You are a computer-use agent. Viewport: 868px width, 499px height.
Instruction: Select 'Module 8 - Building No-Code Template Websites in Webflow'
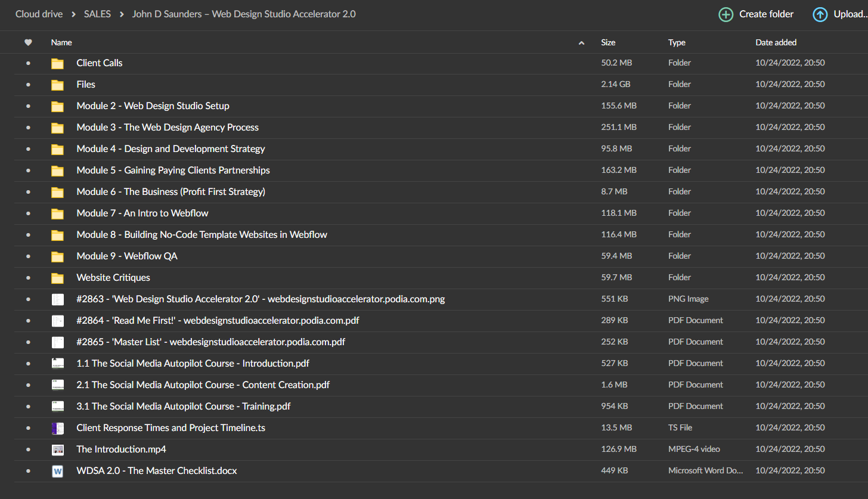201,235
